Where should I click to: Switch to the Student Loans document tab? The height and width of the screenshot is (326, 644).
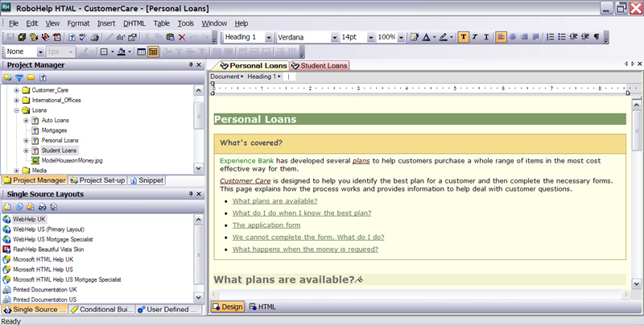click(x=319, y=65)
